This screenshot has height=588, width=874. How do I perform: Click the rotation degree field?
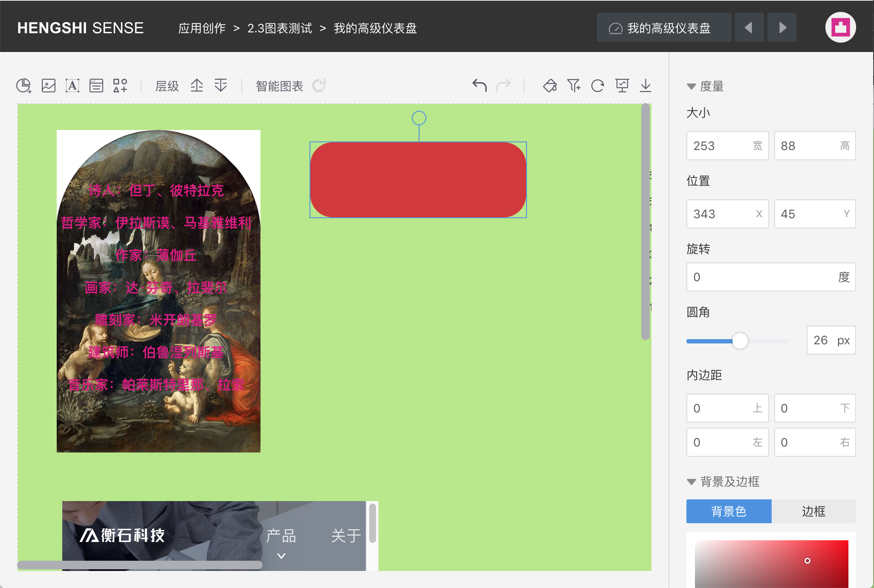pos(771,277)
